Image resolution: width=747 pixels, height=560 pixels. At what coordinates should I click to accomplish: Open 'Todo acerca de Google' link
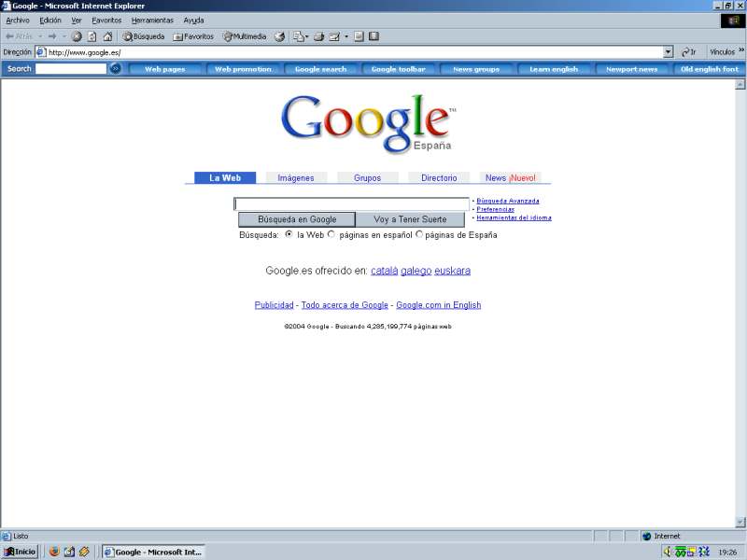(x=345, y=305)
